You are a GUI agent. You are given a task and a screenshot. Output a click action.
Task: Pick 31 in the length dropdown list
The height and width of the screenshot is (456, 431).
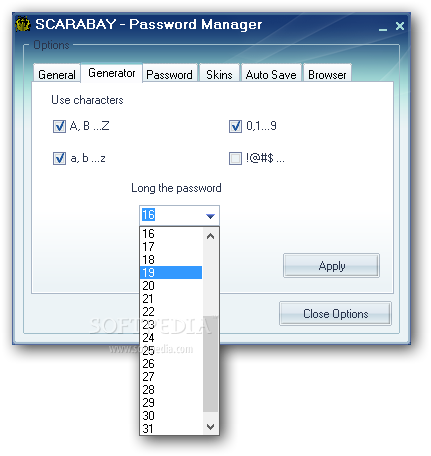pyautogui.click(x=171, y=428)
